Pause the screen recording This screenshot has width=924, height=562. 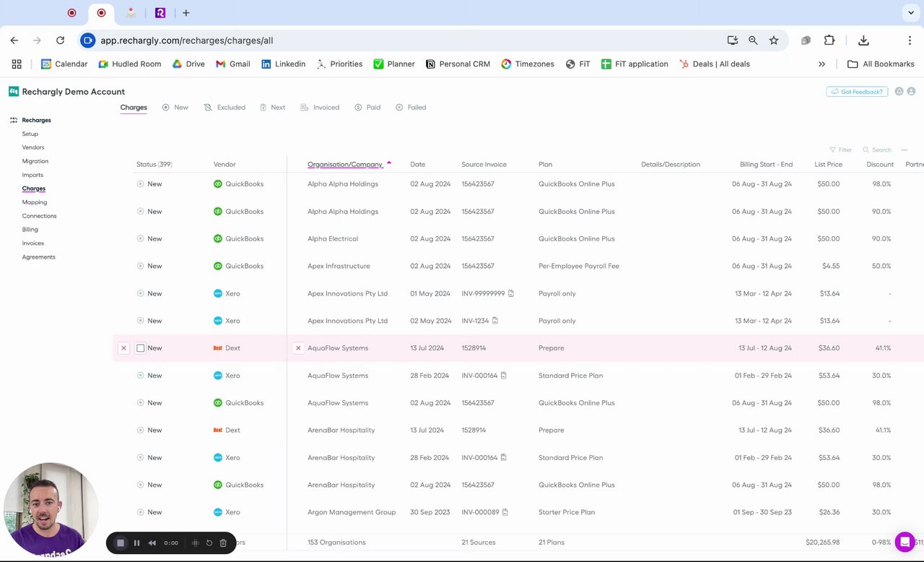(x=136, y=542)
